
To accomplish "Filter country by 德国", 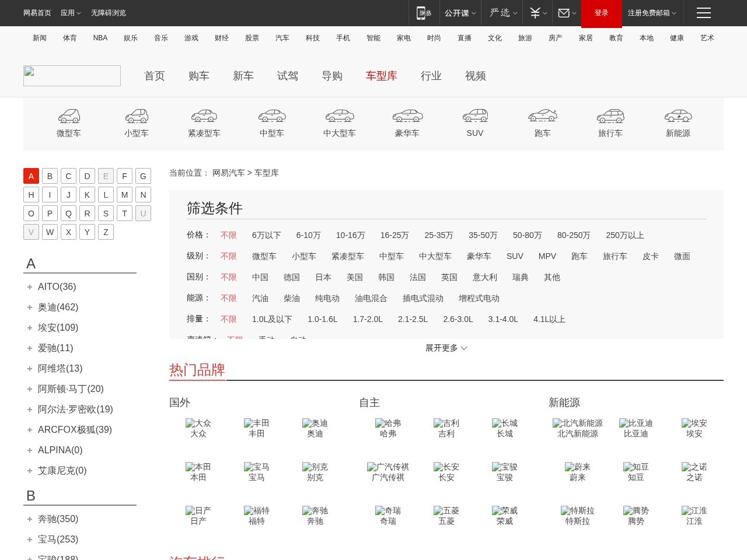I will pos(292,277).
